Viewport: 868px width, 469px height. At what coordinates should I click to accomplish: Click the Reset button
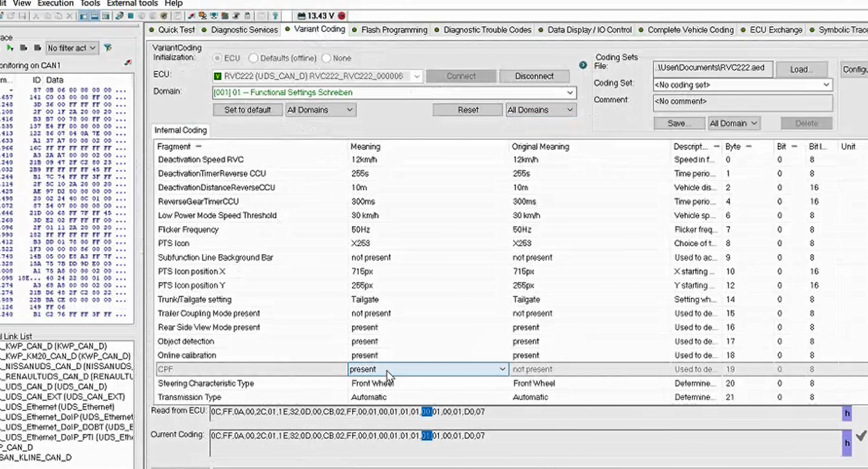tap(468, 110)
